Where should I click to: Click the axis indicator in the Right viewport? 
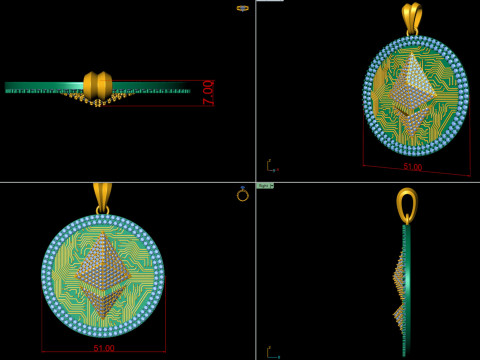273,353
